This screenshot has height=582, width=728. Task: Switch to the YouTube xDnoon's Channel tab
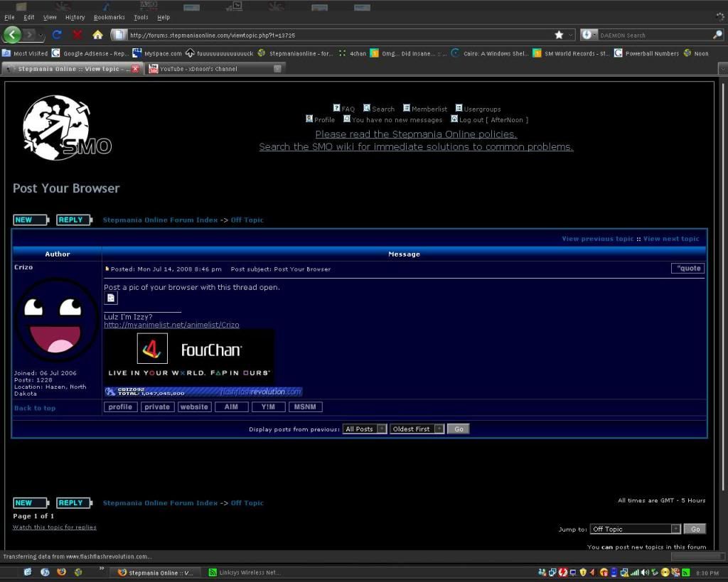click(213, 69)
